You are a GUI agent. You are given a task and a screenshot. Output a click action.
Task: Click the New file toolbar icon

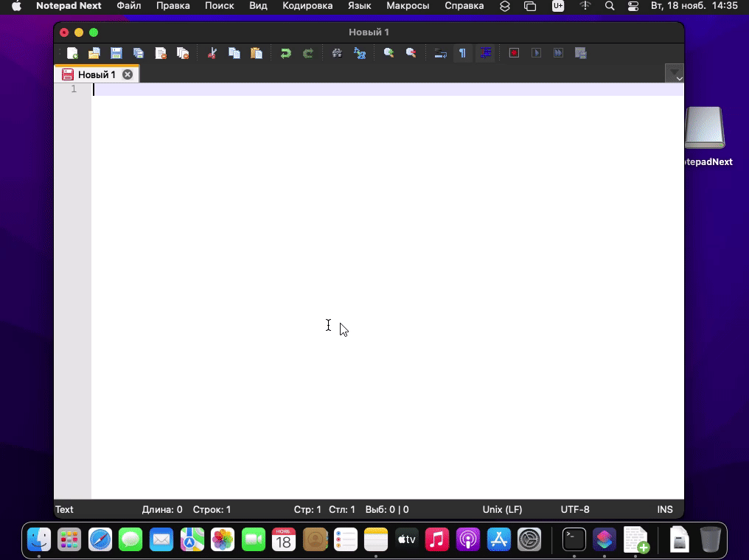(x=72, y=53)
